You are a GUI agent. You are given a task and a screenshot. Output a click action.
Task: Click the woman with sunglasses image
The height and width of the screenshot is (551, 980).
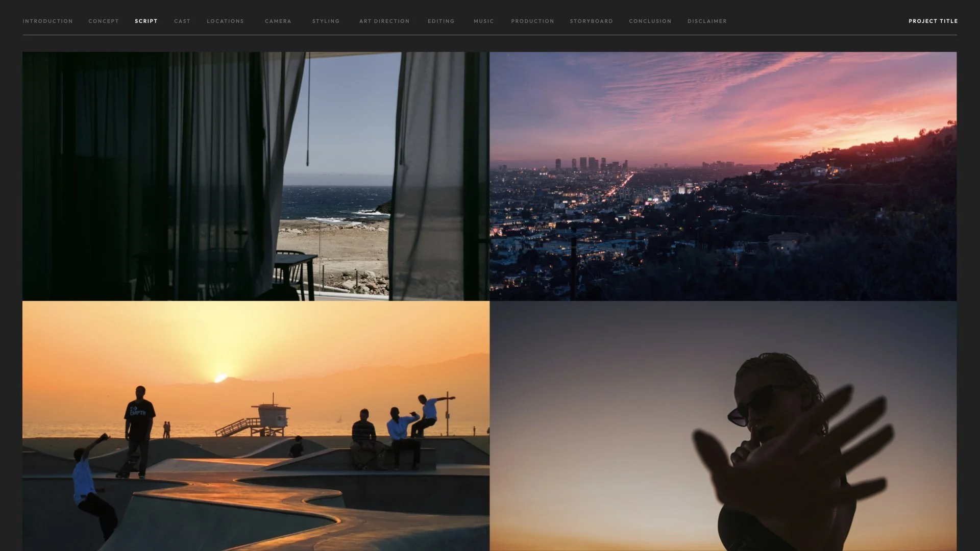723,426
